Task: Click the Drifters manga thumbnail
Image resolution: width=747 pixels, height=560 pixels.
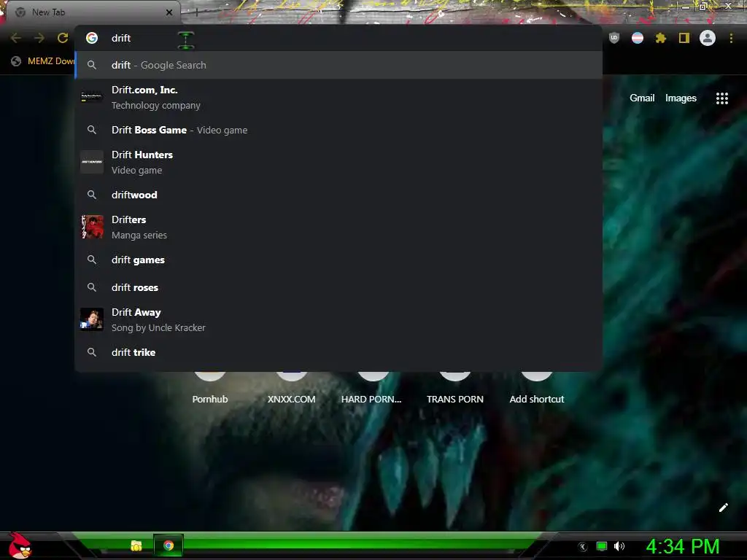Action: pyautogui.click(x=92, y=227)
